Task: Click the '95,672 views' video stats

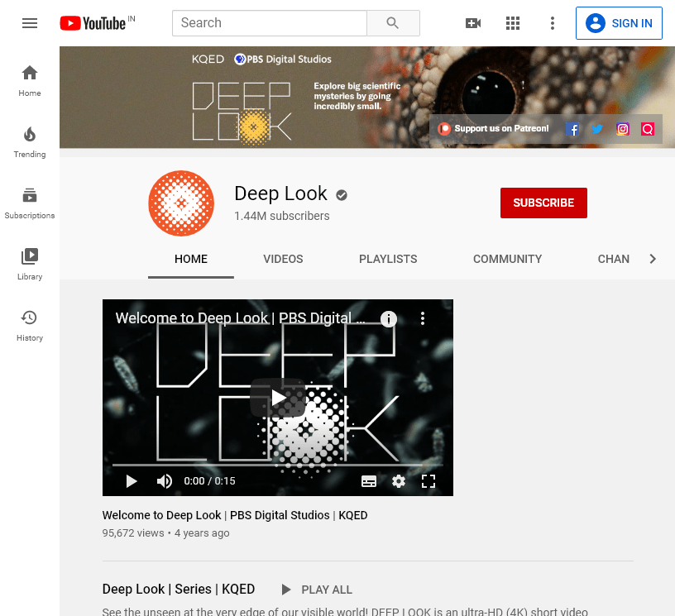Action: tap(133, 533)
